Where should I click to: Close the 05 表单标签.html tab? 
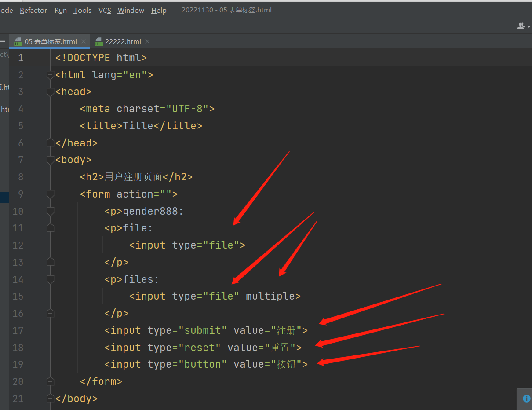84,41
